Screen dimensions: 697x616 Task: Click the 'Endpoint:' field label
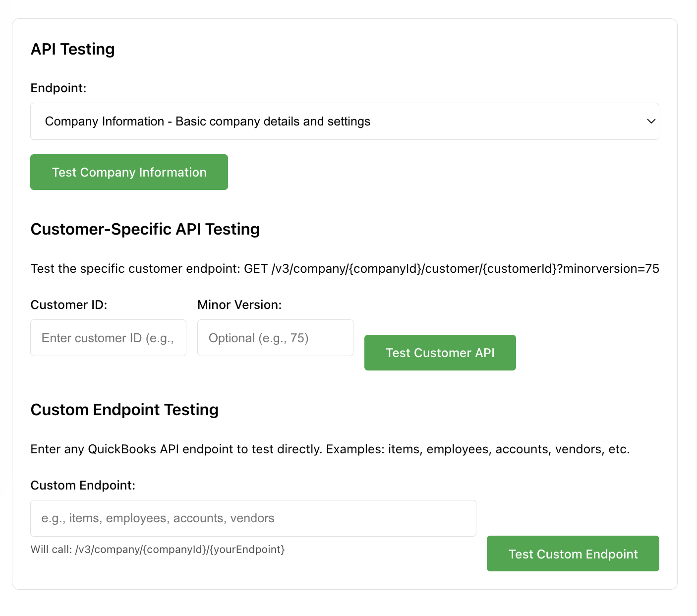[58, 88]
